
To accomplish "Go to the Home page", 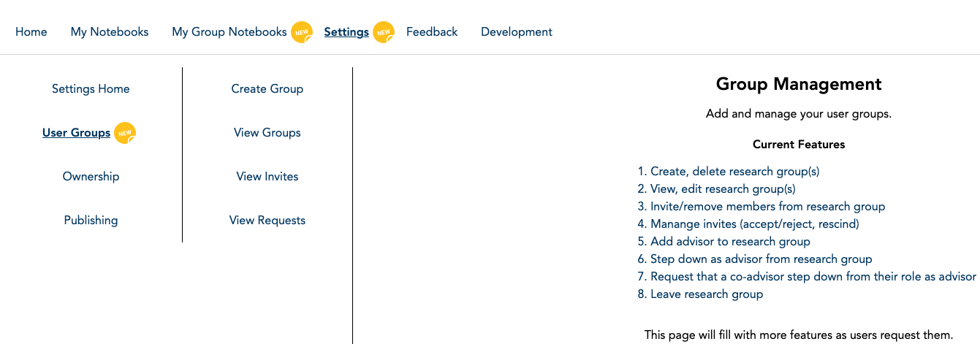I will pyautogui.click(x=31, y=32).
